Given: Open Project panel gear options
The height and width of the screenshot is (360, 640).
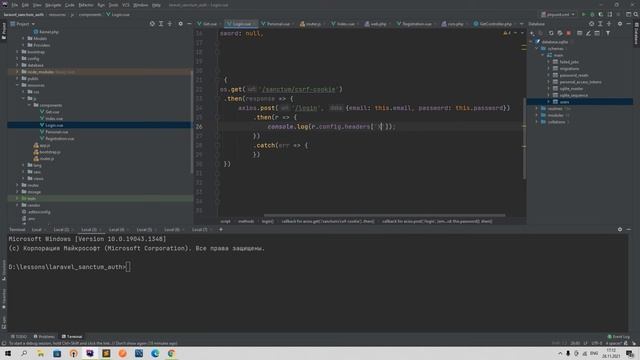Looking at the screenshot, I should point(180,24).
